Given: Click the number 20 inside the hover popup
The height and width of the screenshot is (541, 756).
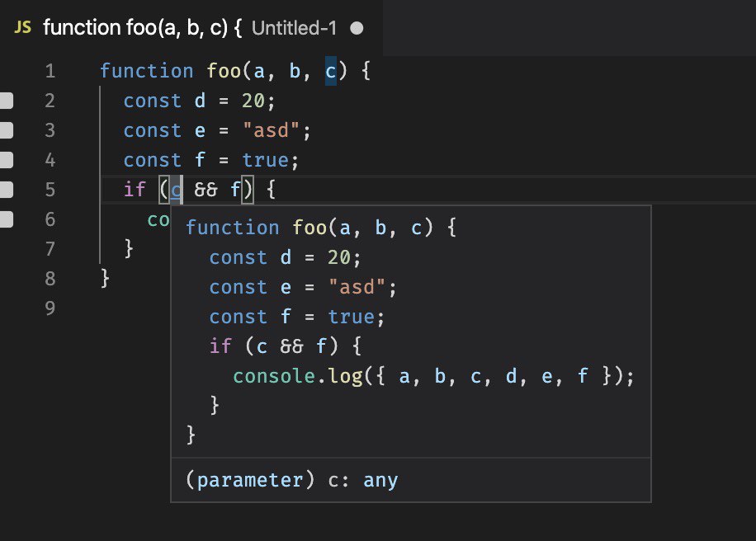Looking at the screenshot, I should click(x=339, y=257).
